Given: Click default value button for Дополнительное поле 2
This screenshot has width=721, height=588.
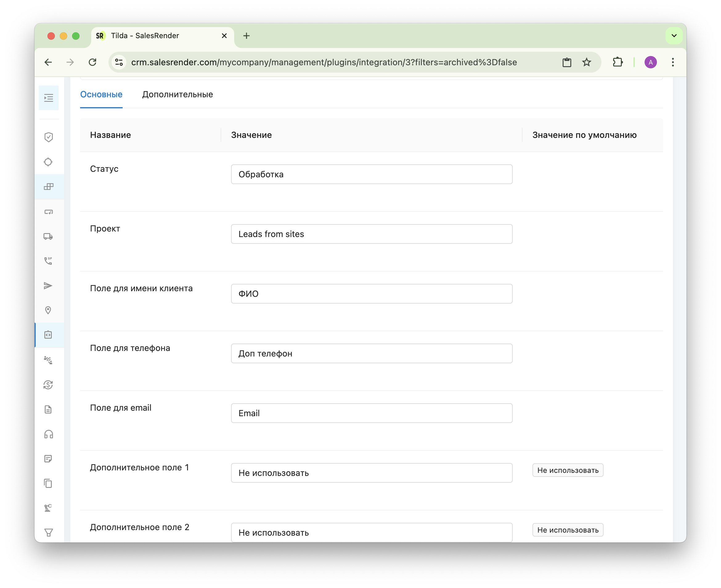Looking at the screenshot, I should tap(568, 530).
